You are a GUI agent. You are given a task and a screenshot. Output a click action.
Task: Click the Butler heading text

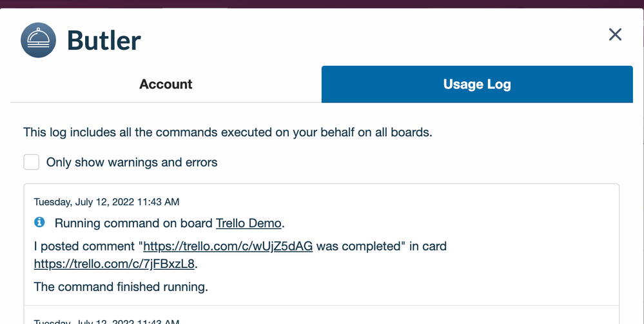[104, 40]
